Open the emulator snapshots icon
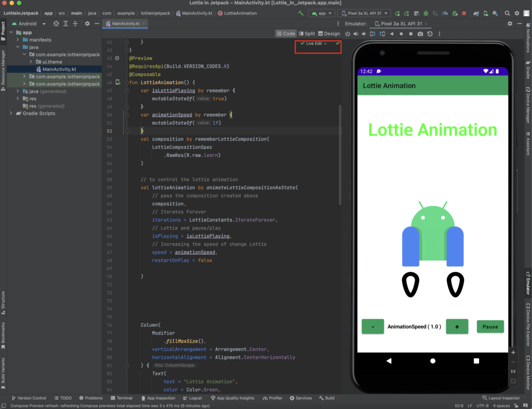 [430, 34]
